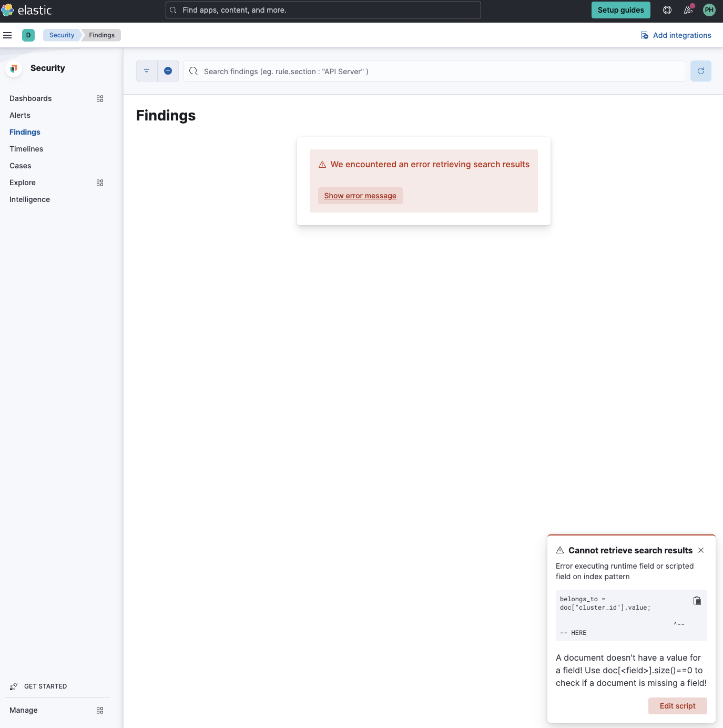Go to Dashboards in the sidebar
This screenshot has width=723, height=728.
click(x=30, y=98)
